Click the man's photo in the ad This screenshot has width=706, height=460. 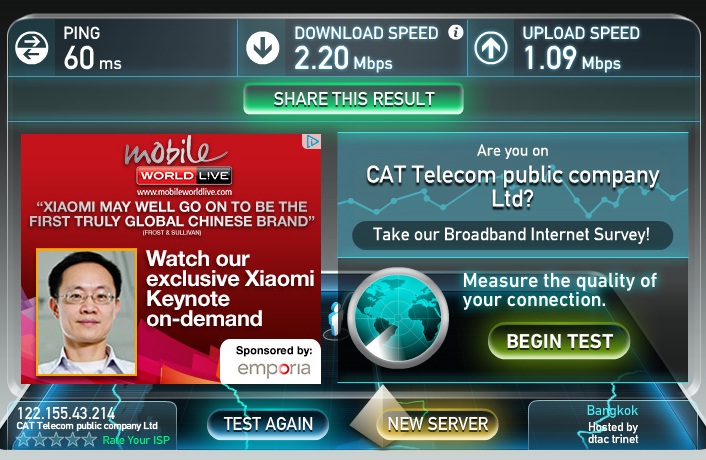86,312
